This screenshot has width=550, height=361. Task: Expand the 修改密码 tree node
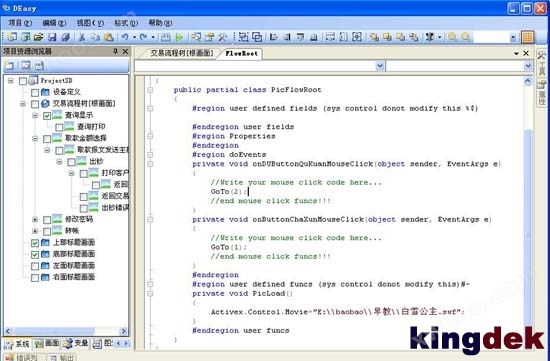[x=35, y=220]
